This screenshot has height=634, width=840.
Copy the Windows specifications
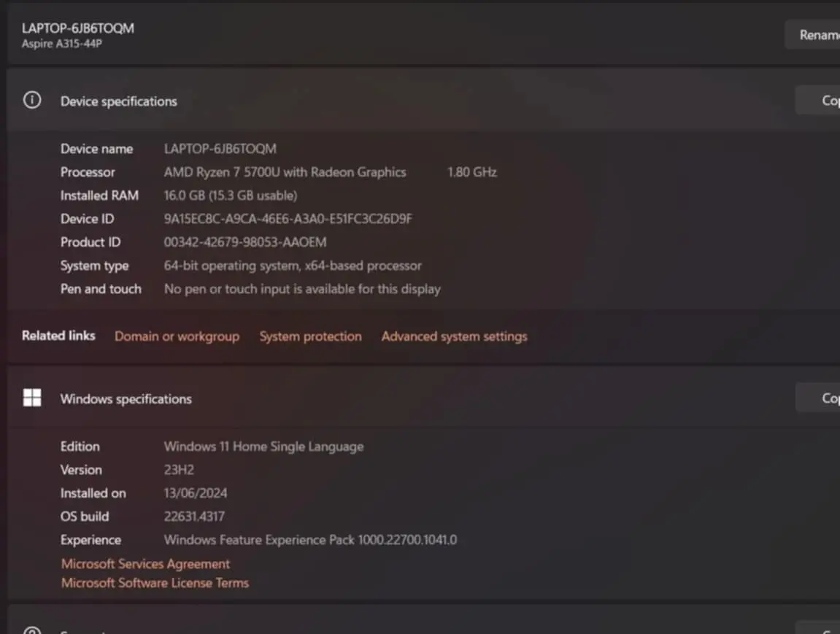tap(818, 398)
